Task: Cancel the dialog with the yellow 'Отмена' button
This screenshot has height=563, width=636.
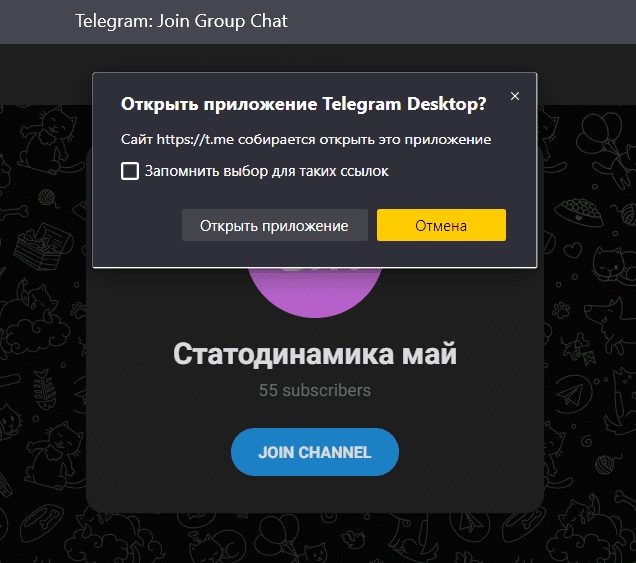Action: (x=441, y=225)
